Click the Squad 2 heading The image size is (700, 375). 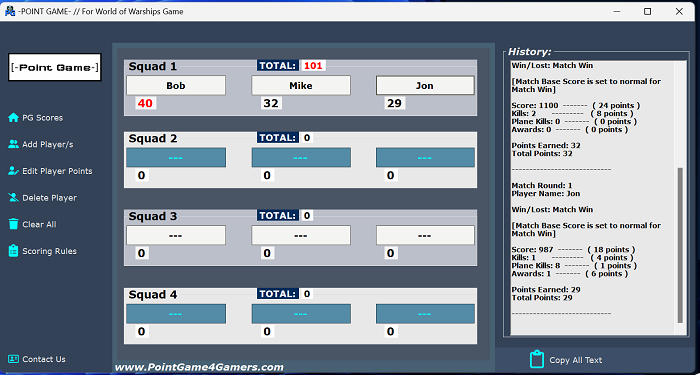click(x=153, y=139)
